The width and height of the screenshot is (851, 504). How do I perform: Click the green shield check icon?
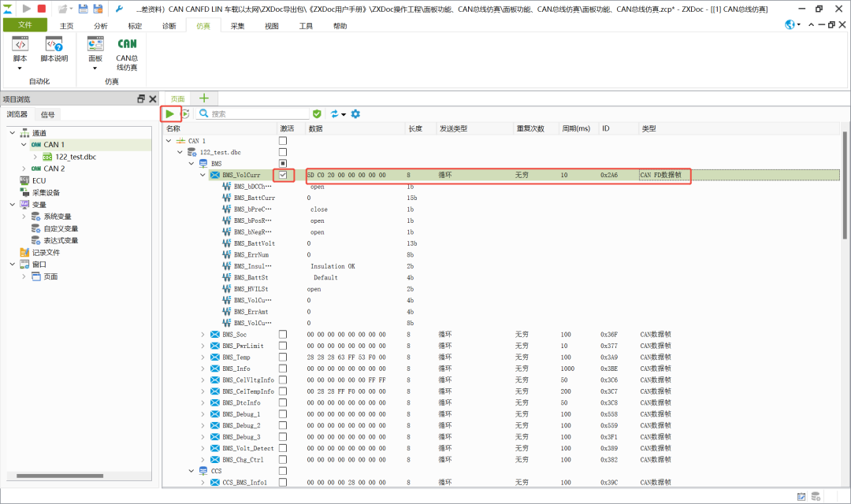317,114
